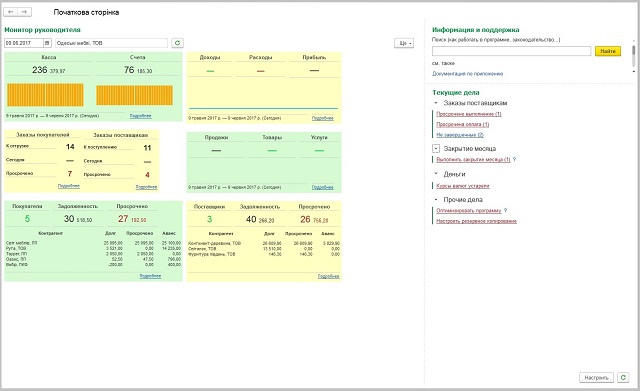Open the Ще dropdown menu
This screenshot has width=640, height=391.
404,43
